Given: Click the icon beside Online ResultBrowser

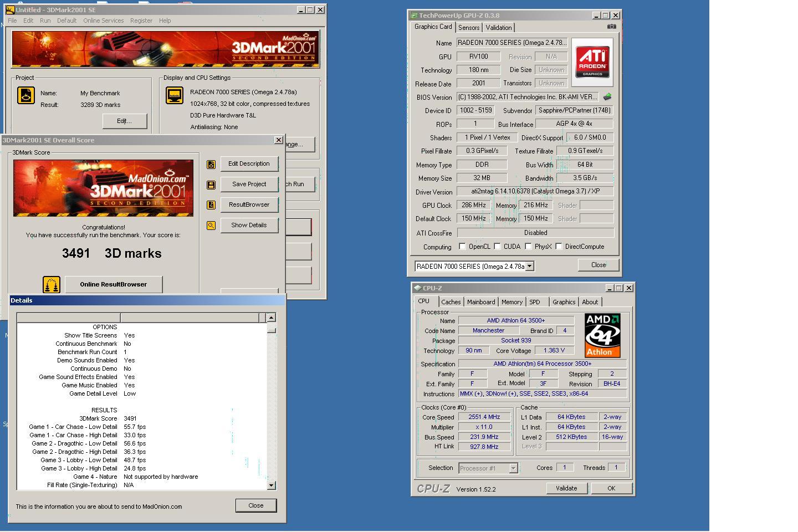Looking at the screenshot, I should click(x=52, y=285).
